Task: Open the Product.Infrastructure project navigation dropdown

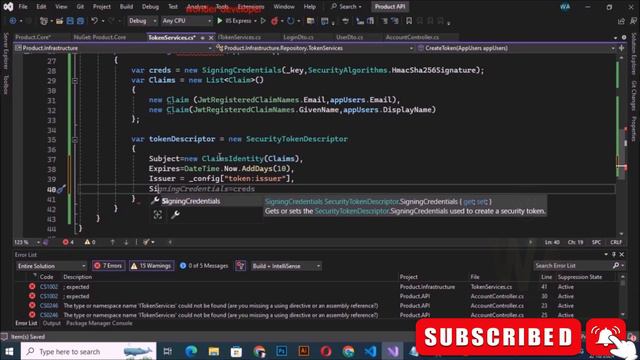Action: [113, 48]
